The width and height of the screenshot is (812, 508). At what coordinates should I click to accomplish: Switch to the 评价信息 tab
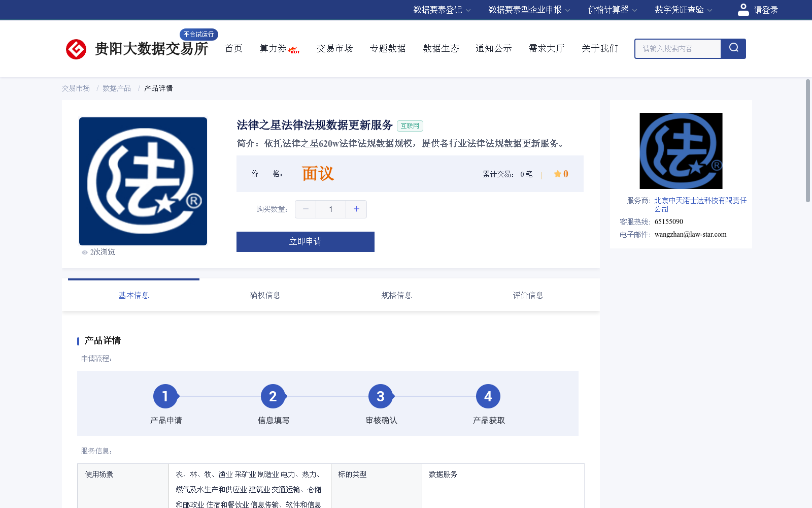click(x=528, y=295)
